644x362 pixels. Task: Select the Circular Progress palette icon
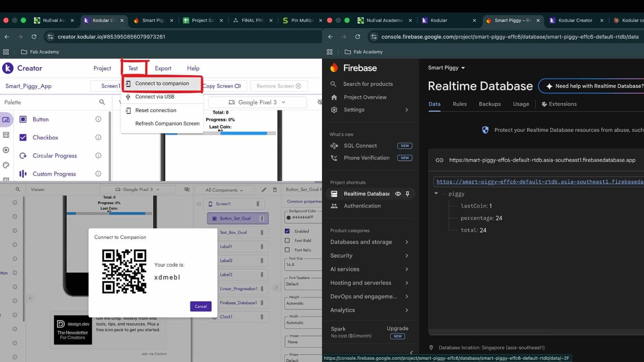pos(23,156)
